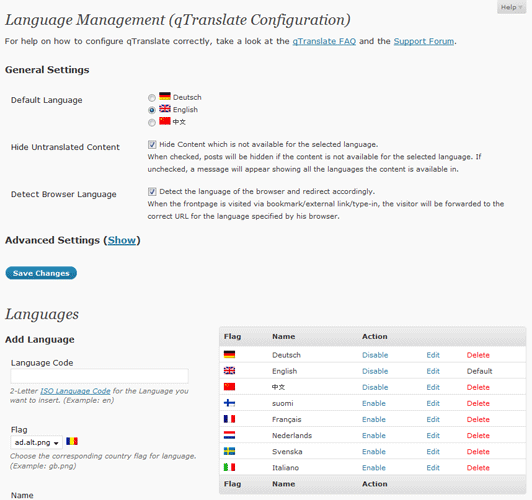Click the Finnish flag next to suomi
The width and height of the screenshot is (532, 500).
pyautogui.click(x=229, y=403)
